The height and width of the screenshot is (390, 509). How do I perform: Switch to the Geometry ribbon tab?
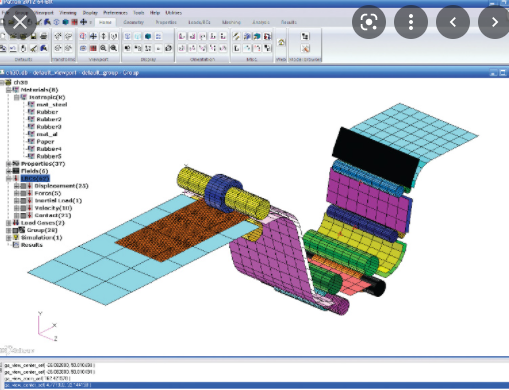(x=133, y=22)
